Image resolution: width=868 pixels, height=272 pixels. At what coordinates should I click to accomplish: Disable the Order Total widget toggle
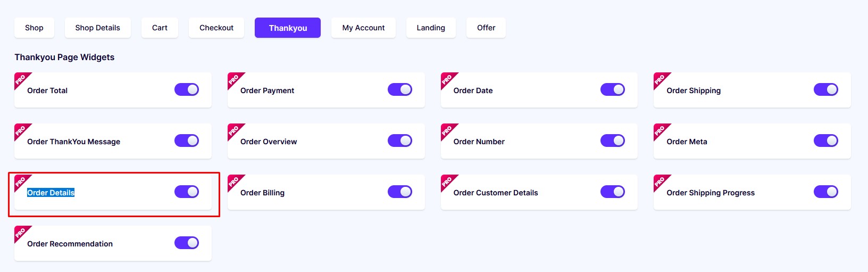187,89
